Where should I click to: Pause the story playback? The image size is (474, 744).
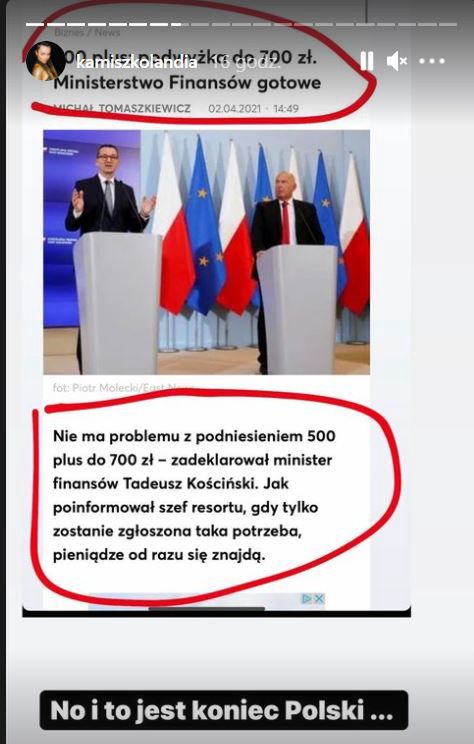coord(366,61)
